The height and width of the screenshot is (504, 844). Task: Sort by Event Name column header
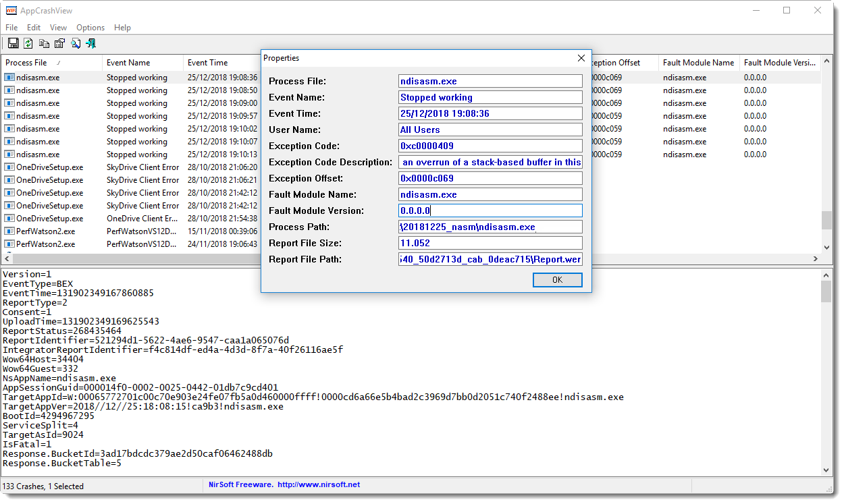[142, 63]
